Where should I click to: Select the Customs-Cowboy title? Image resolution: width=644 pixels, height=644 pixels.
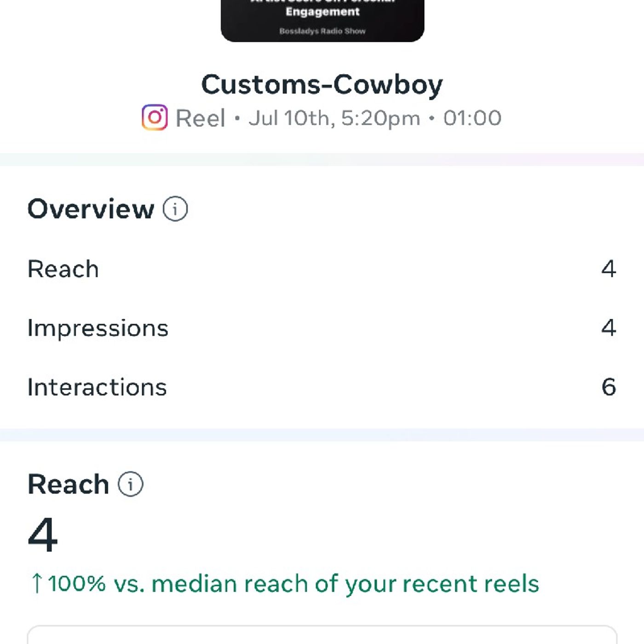click(x=322, y=85)
